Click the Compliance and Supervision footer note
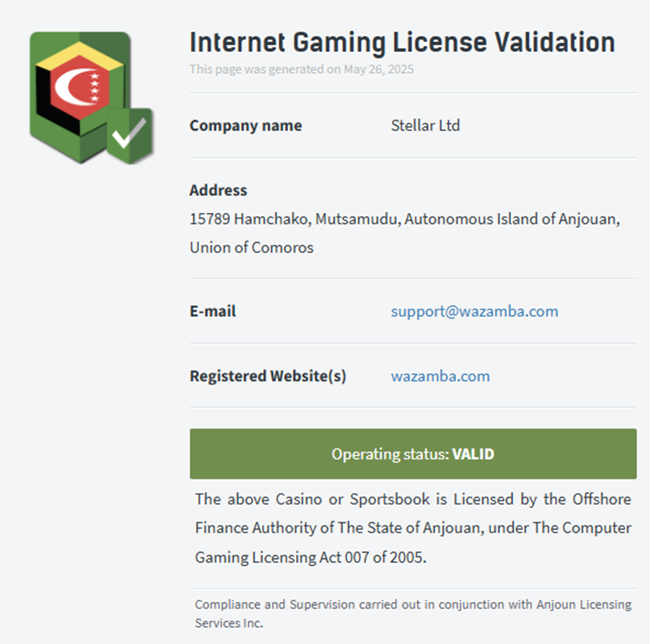The height and width of the screenshot is (644, 650). click(x=413, y=614)
